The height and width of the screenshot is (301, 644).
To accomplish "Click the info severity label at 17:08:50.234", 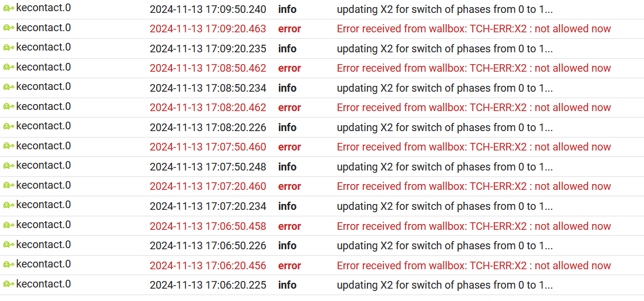I will (287, 88).
